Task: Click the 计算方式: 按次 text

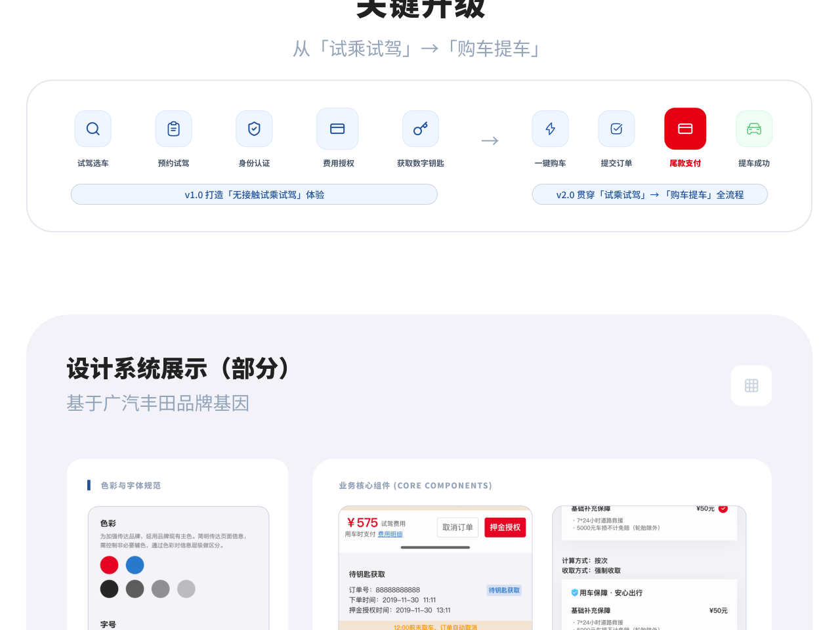Action: [x=585, y=560]
